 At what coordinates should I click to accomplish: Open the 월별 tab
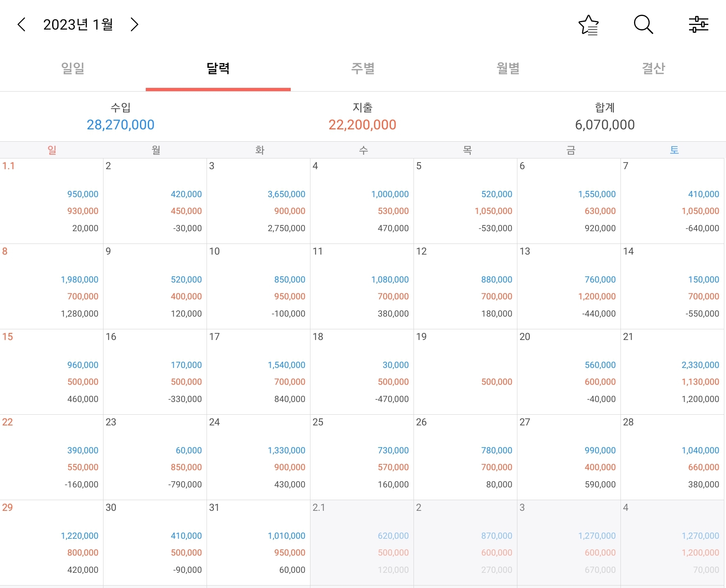(508, 68)
